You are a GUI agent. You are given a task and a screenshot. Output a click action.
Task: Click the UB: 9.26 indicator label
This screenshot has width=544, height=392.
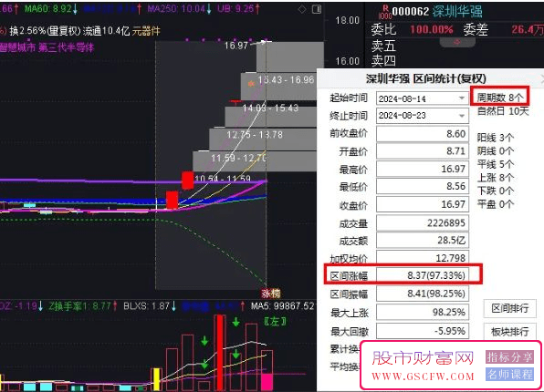[238, 9]
